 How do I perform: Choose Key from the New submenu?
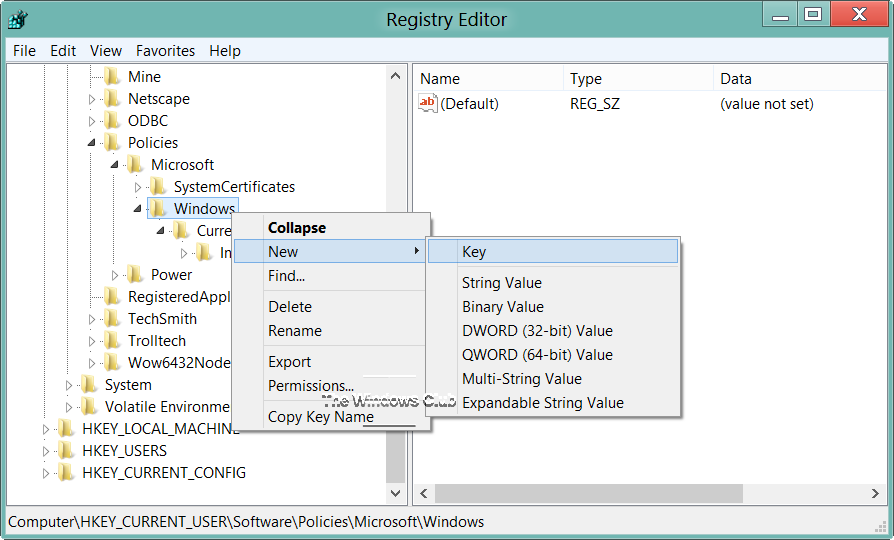click(474, 252)
